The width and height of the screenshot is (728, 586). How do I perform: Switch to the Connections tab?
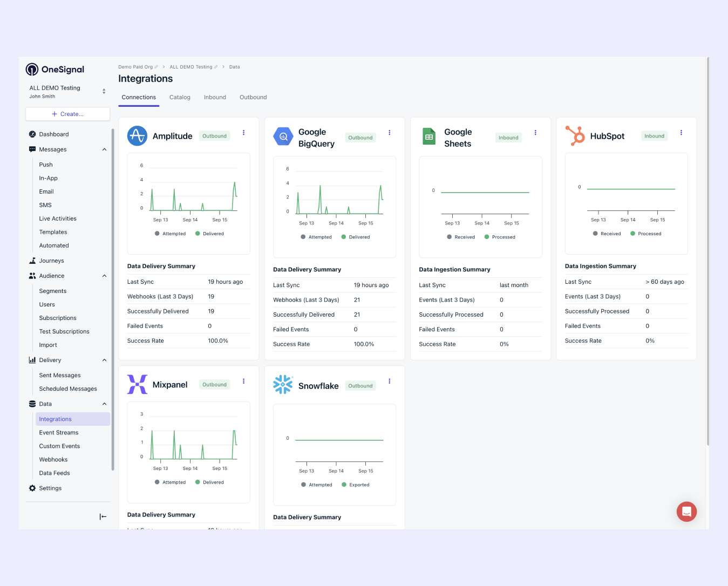[139, 98]
